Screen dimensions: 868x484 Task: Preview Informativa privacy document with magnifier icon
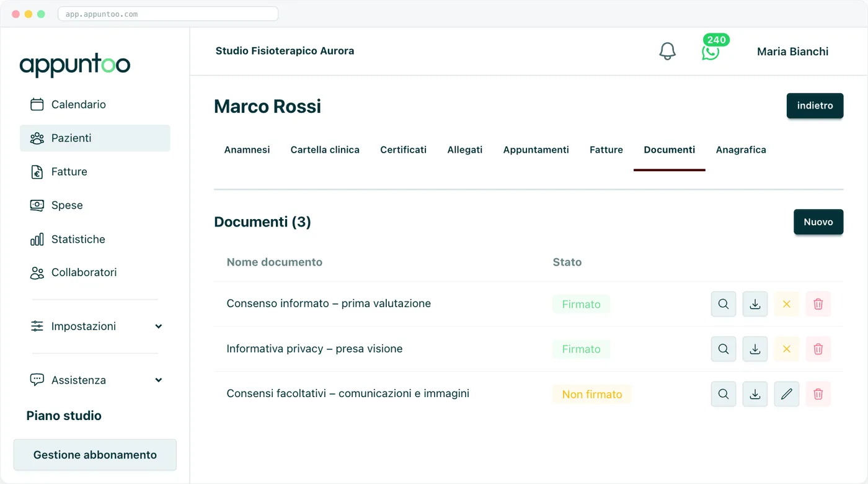724,349
